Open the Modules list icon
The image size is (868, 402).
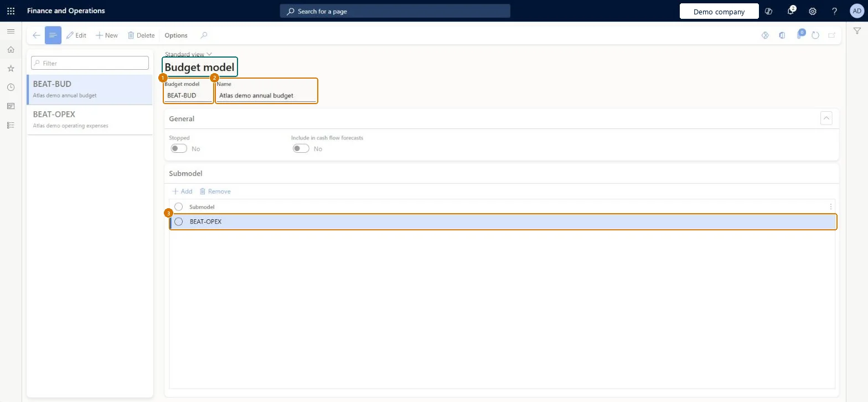coord(11,125)
